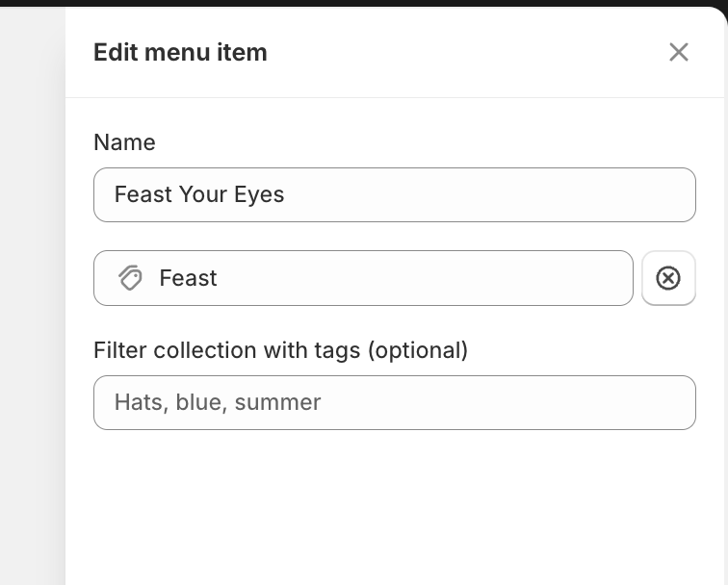Focus the Name text field
728x585 pixels.
(x=395, y=195)
